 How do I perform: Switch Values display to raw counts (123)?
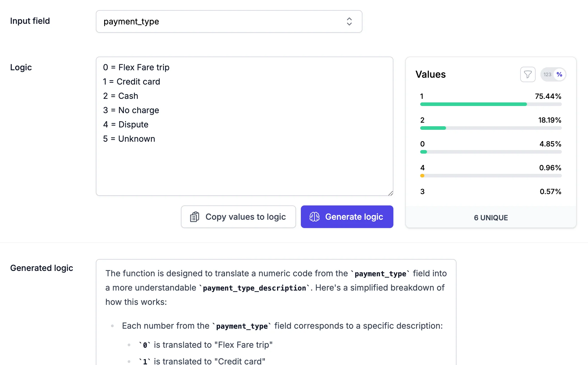(x=547, y=74)
